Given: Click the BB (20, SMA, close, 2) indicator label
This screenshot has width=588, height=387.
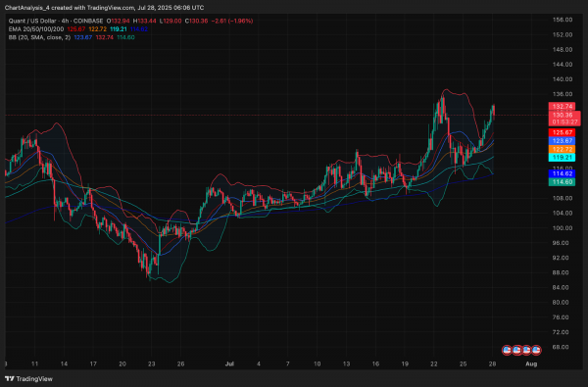Looking at the screenshot, I should coord(39,37).
